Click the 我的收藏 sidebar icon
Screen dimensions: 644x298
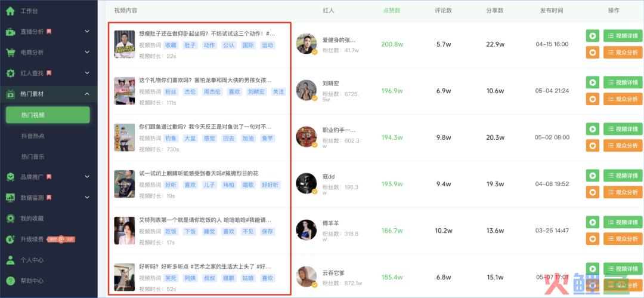tap(10, 219)
